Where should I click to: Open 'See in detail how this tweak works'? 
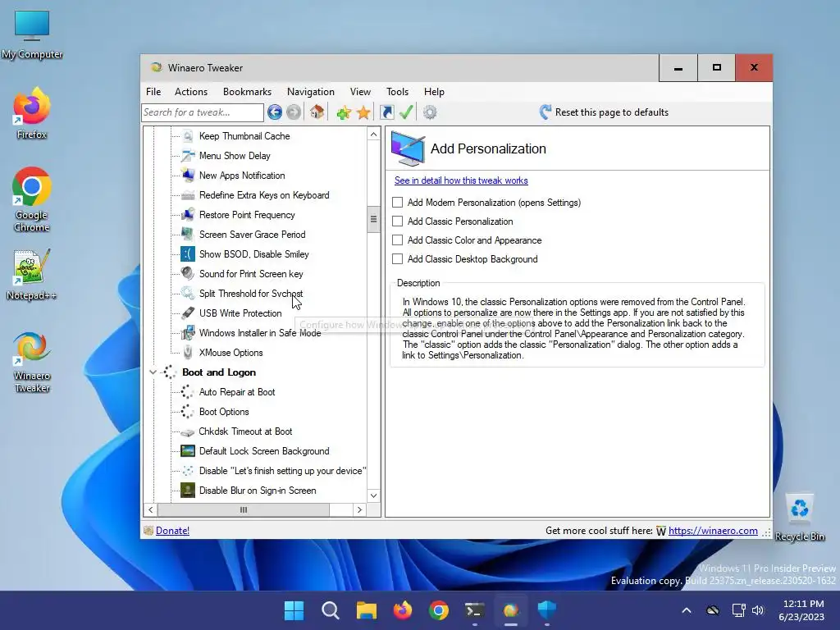point(461,180)
